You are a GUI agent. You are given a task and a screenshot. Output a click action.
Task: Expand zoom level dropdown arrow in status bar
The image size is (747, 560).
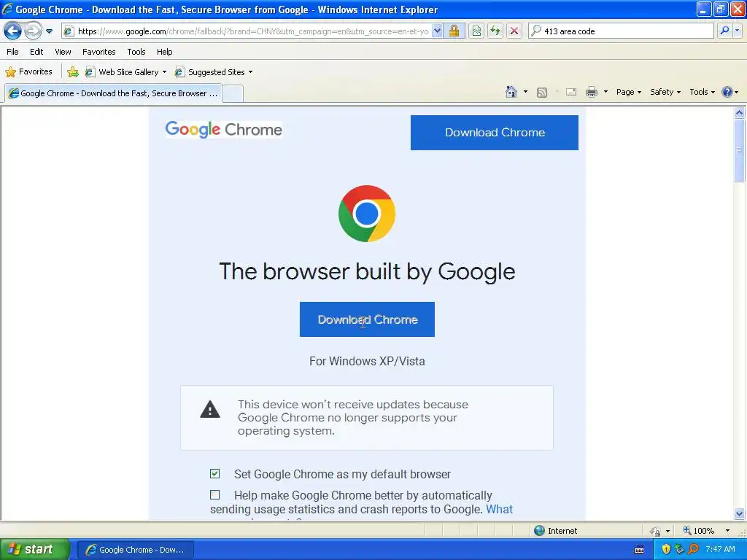point(727,531)
